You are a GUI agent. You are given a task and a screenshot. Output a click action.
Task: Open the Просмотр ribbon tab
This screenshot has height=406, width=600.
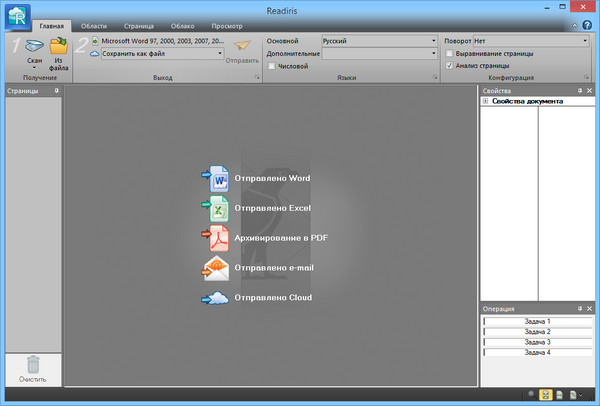pos(226,25)
